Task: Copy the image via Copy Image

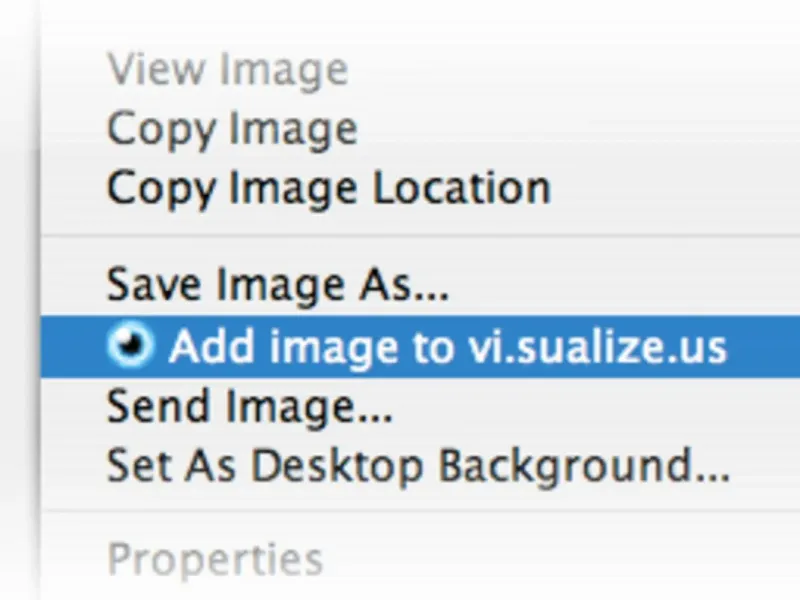Action: [232, 130]
